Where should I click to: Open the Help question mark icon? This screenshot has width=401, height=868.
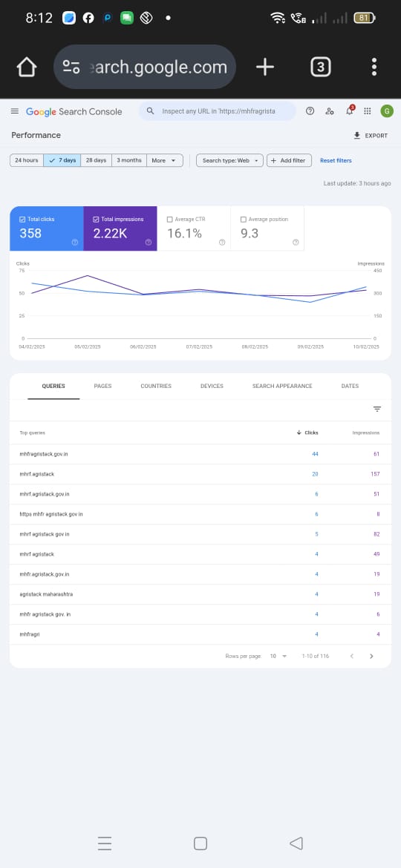pyautogui.click(x=310, y=111)
